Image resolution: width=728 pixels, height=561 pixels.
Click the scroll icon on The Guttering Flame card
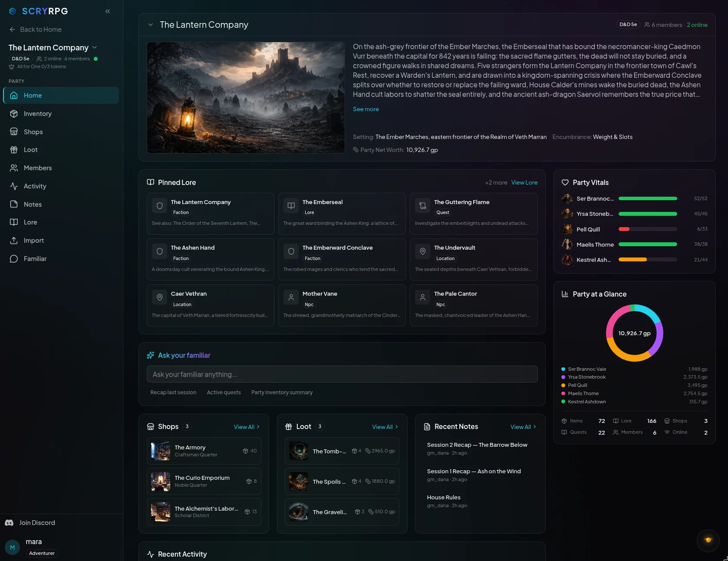pos(423,206)
